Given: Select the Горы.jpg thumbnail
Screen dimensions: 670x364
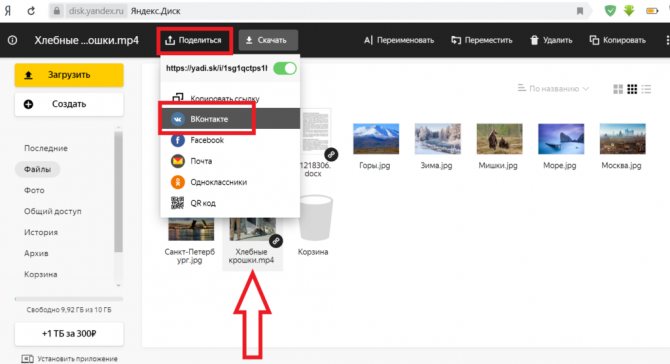Looking at the screenshot, I should tap(376, 139).
